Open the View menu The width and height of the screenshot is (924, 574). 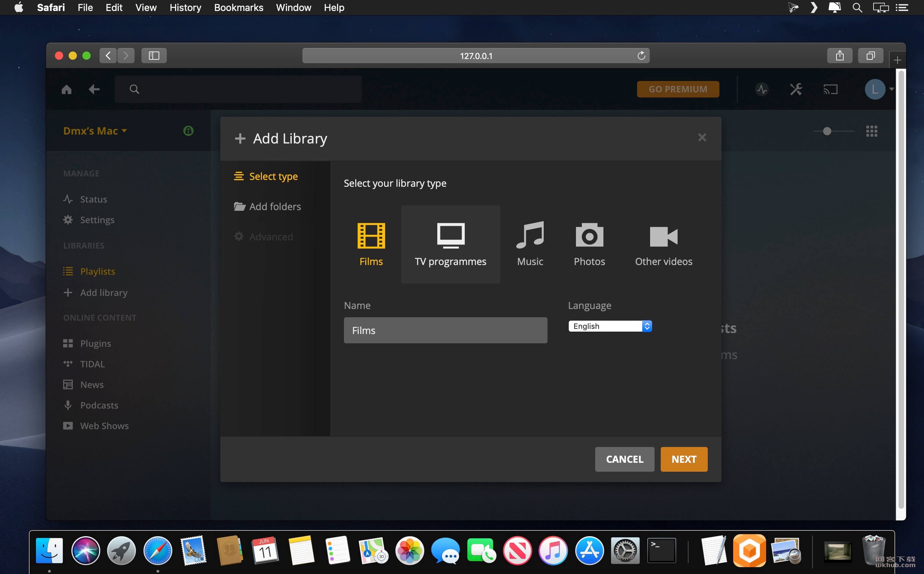click(x=146, y=8)
